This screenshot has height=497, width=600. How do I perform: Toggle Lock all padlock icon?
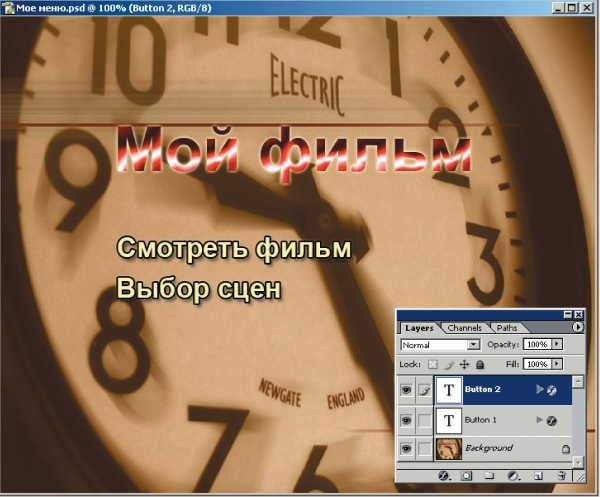click(x=479, y=365)
